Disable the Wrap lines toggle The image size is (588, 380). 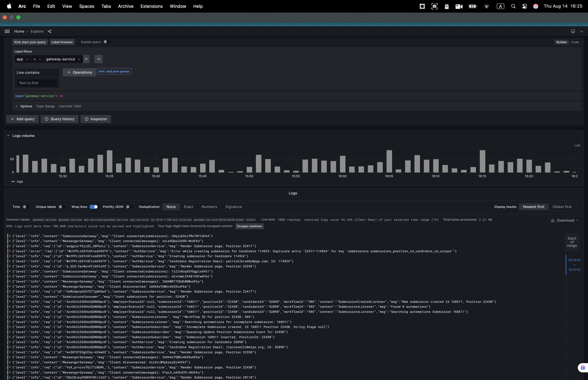[94, 207]
